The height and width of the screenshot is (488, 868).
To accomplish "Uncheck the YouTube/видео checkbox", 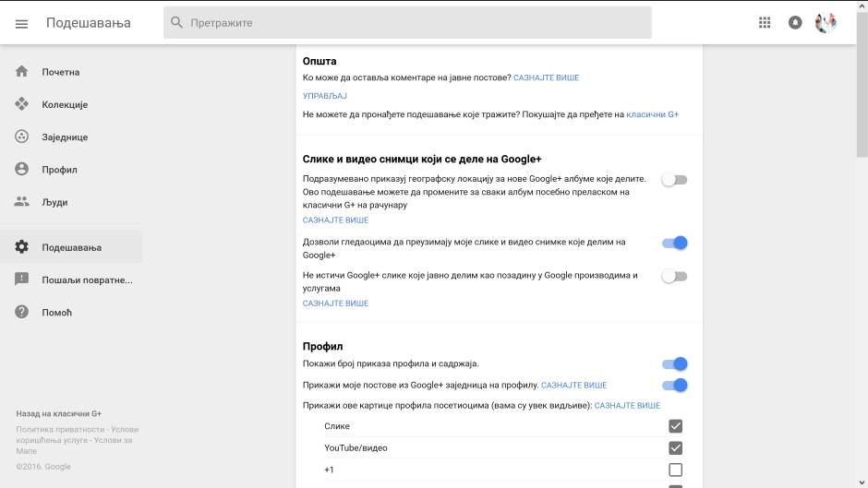I will (675, 448).
